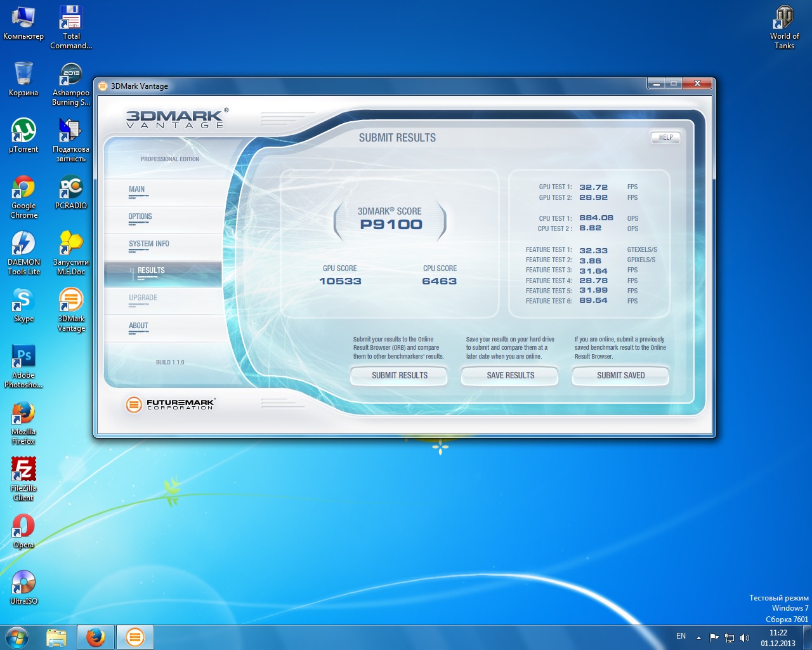
Task: Open Action Center flag tray icon
Action: click(714, 637)
